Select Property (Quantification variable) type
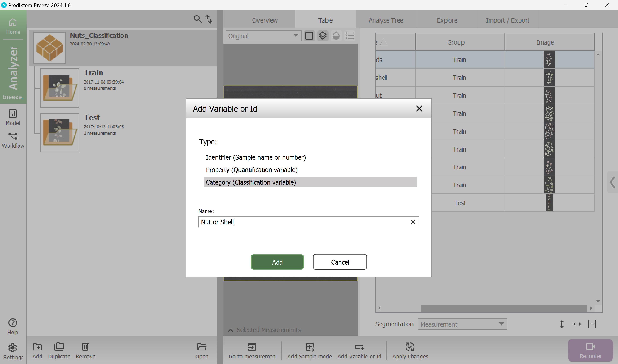 pos(252,170)
